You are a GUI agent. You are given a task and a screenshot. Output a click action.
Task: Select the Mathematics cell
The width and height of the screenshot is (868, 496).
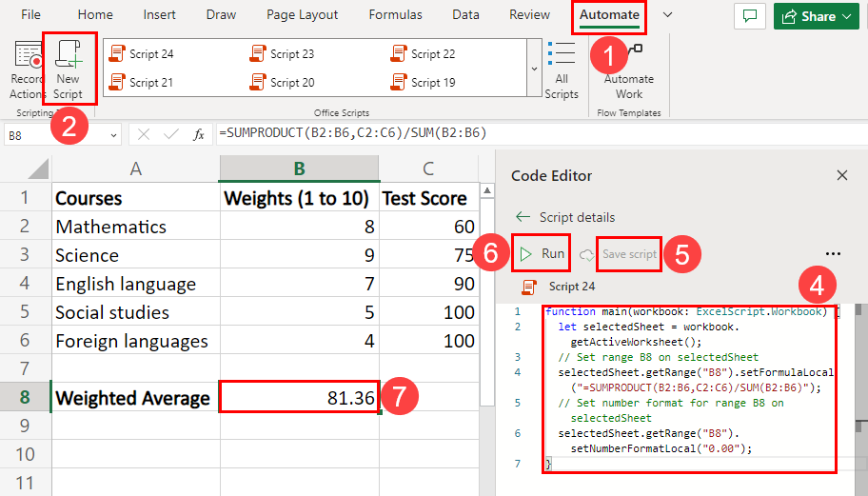(135, 226)
